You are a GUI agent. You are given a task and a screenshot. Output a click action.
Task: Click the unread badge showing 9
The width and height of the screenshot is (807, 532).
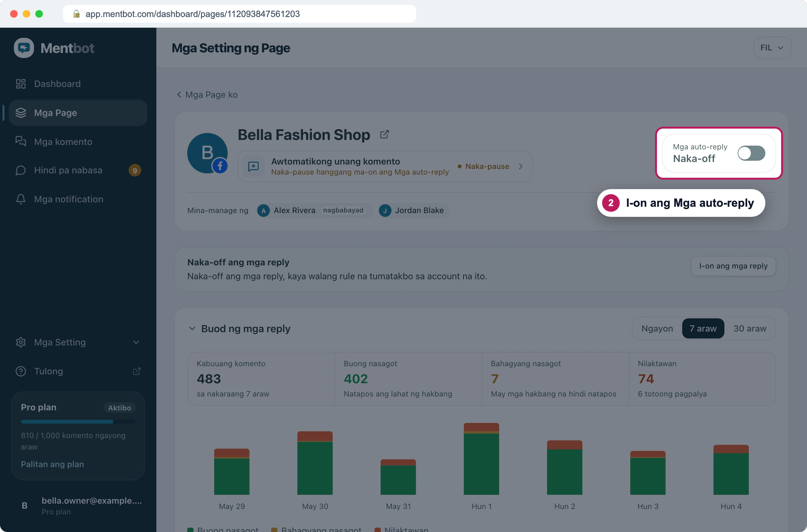click(x=135, y=170)
